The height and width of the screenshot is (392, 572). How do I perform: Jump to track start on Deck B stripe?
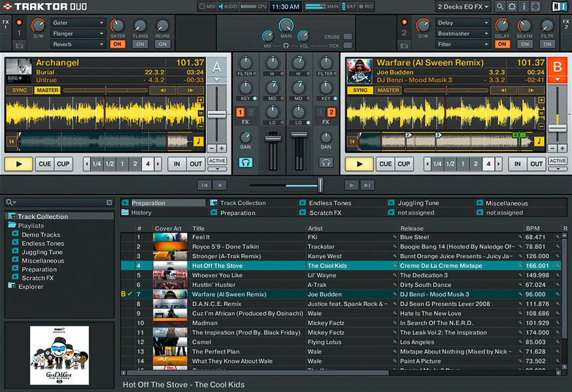(352, 141)
